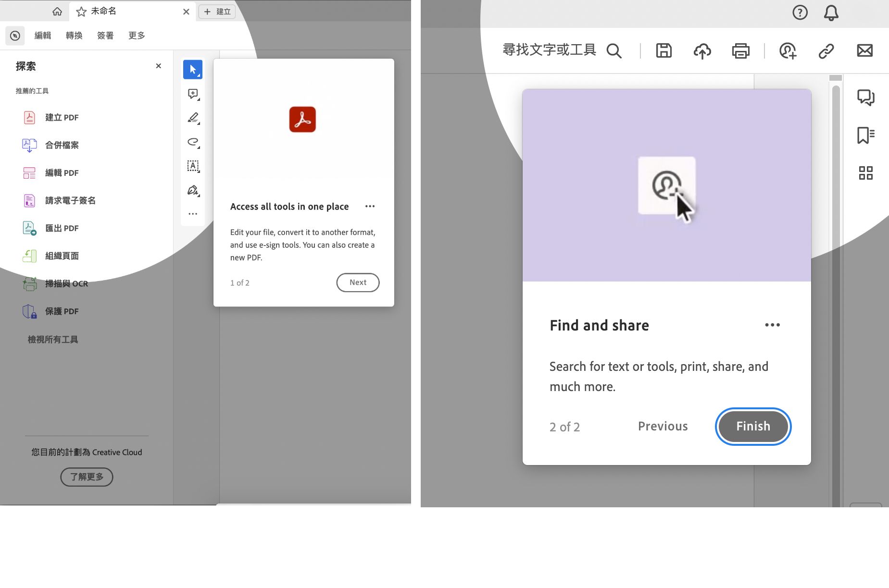Choose the fill and sign pen tool
The image size is (889, 588).
click(x=193, y=190)
